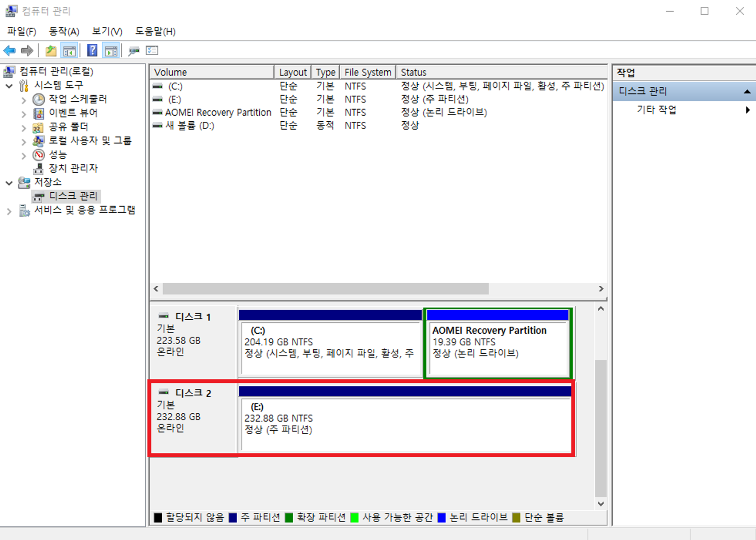756x540 pixels.
Task: Select Event Viewer (이벤트 뷰어) tree item
Action: click(x=73, y=113)
